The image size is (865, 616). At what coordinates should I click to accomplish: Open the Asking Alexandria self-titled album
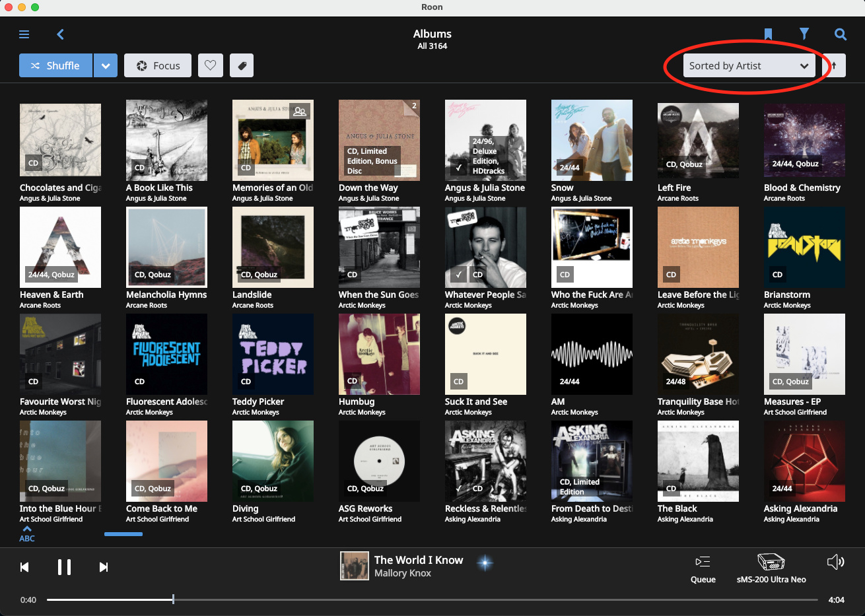tap(804, 461)
